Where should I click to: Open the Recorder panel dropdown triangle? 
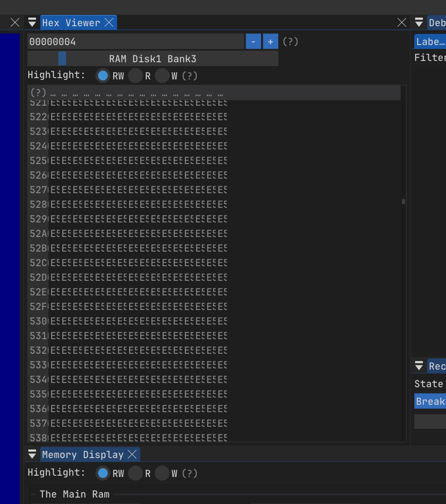(x=419, y=366)
